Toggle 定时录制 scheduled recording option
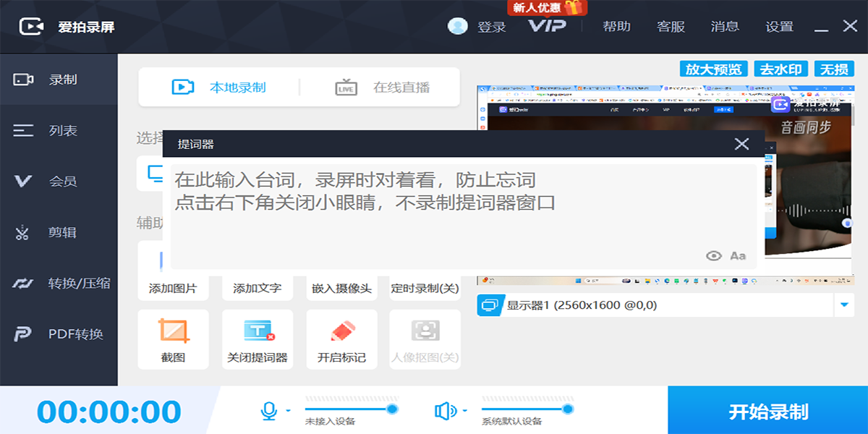The height and width of the screenshot is (434, 868). pos(425,288)
